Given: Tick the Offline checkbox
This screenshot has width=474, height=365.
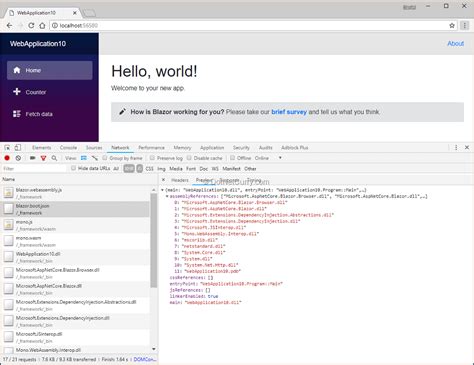Looking at the screenshot, I should coord(232,158).
